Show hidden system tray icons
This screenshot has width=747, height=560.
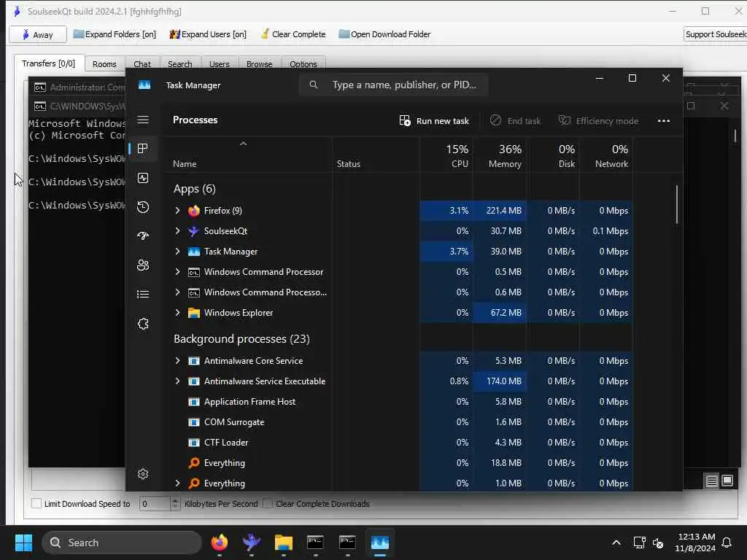click(x=616, y=542)
